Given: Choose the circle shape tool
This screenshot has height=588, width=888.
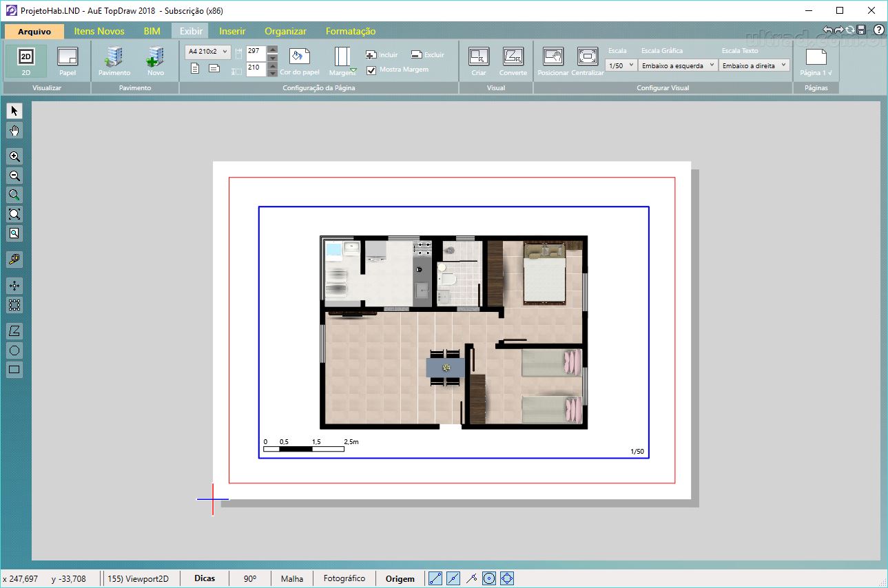Looking at the screenshot, I should pos(14,350).
